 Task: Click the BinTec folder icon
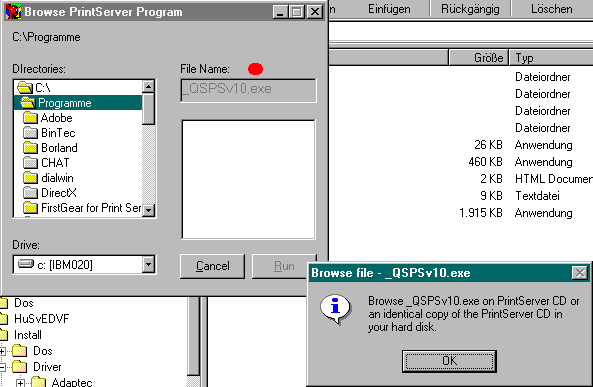(x=30, y=133)
